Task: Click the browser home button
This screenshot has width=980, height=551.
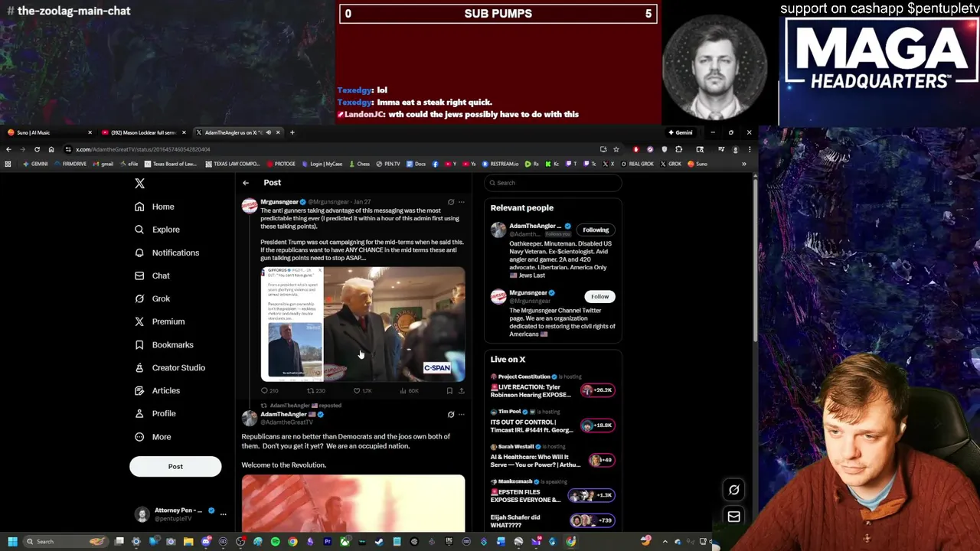Action: [x=51, y=149]
